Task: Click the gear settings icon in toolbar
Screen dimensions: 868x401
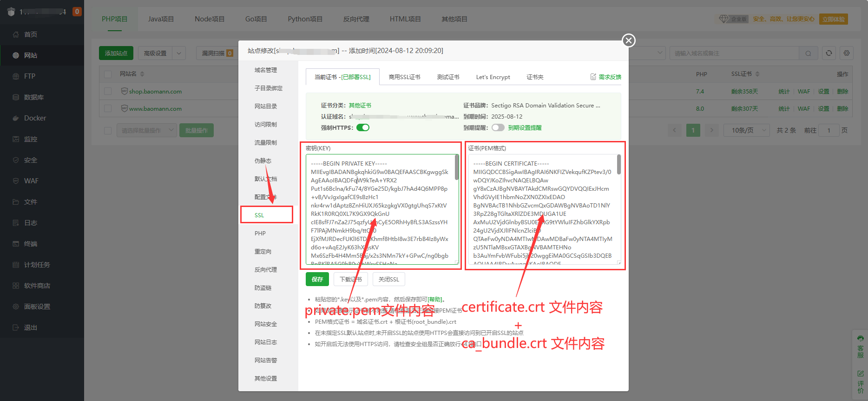Action: click(x=847, y=53)
